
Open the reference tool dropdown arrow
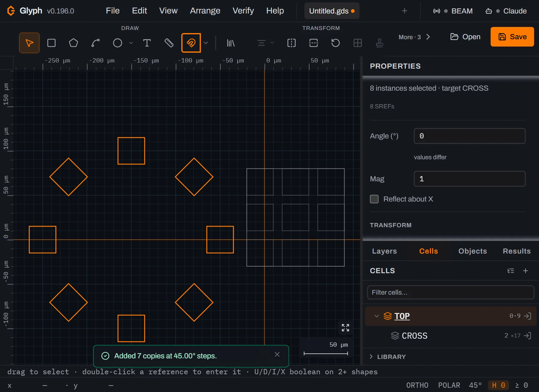point(206,43)
